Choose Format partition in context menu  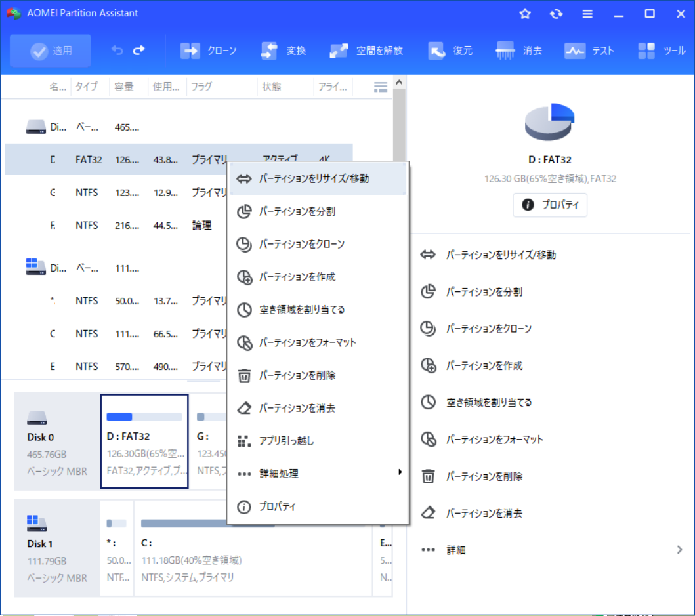click(x=318, y=342)
